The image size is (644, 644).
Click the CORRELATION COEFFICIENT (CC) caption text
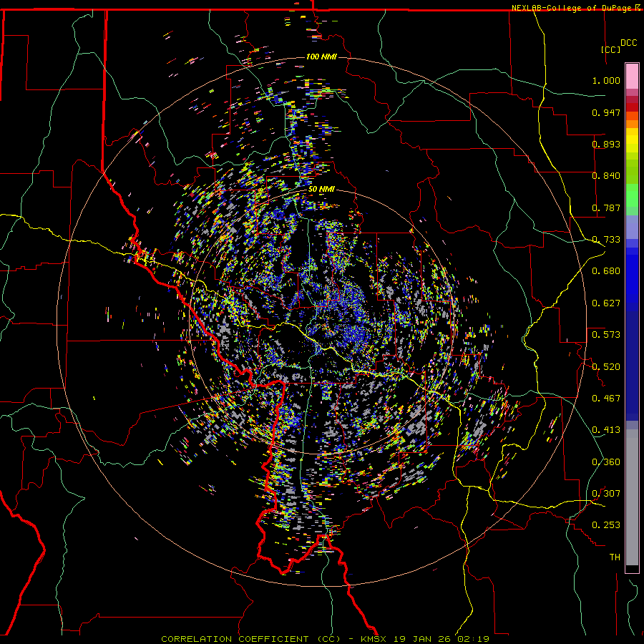(x=251, y=639)
